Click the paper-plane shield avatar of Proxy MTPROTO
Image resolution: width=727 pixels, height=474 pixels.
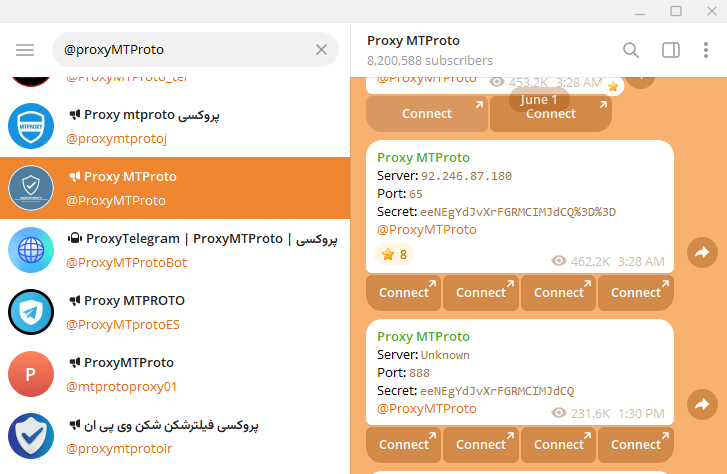click(x=31, y=312)
